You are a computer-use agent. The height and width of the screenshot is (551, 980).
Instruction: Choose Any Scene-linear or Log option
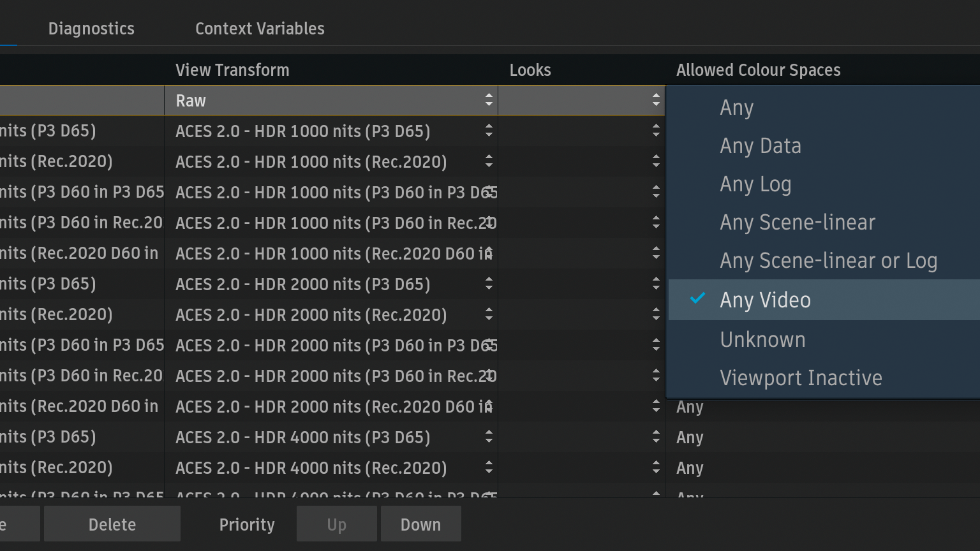click(x=824, y=261)
